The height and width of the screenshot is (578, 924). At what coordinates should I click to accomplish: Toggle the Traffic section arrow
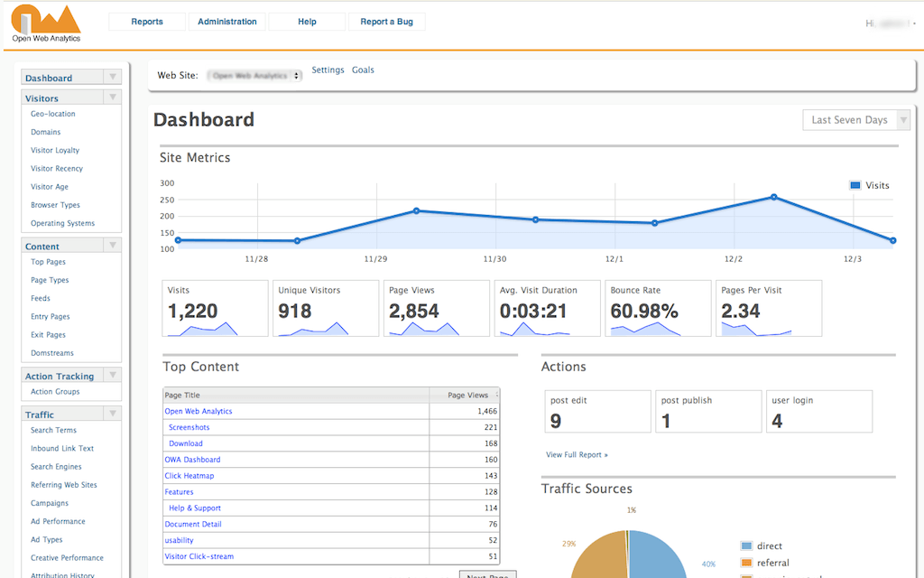[x=112, y=415]
